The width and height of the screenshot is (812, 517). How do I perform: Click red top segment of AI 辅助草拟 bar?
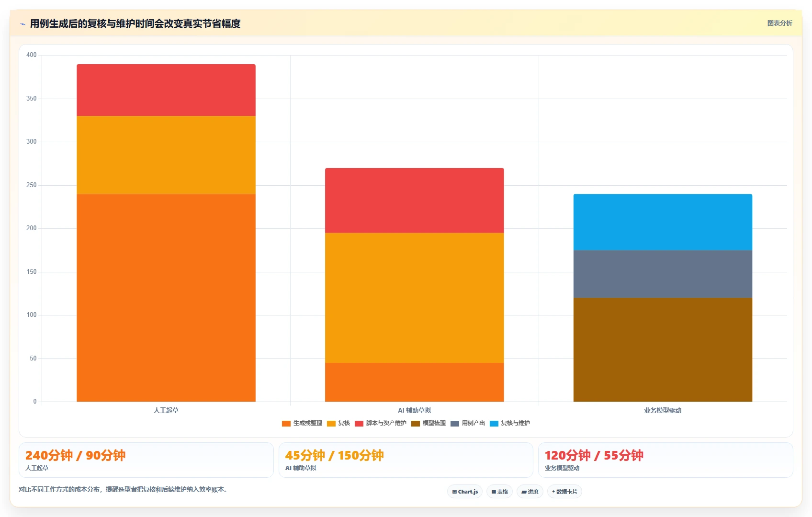(x=414, y=201)
